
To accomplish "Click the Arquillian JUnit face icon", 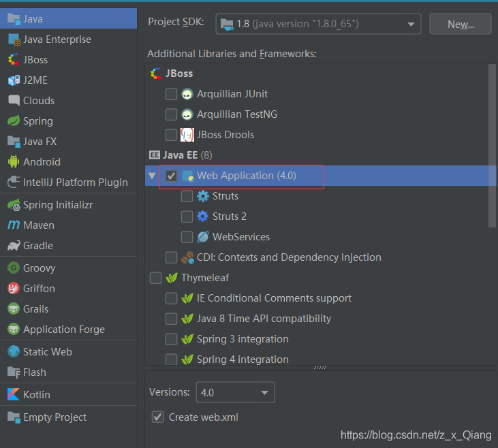I will coord(187,94).
